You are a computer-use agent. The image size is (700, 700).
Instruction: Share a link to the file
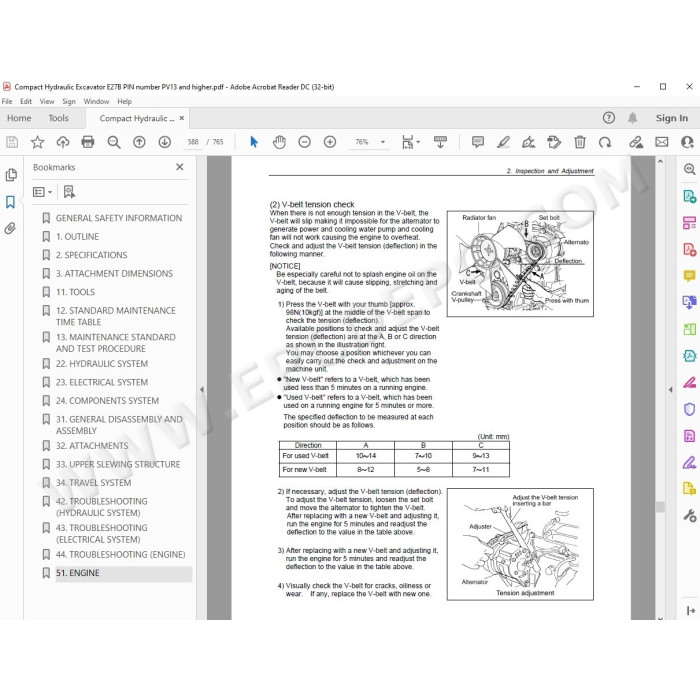636,142
